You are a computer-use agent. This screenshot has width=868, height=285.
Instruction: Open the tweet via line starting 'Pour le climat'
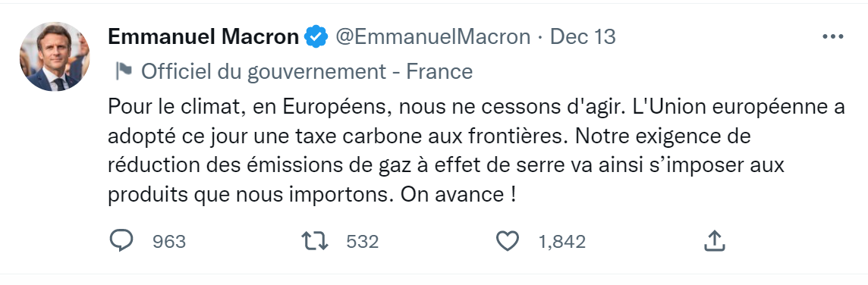click(476, 107)
